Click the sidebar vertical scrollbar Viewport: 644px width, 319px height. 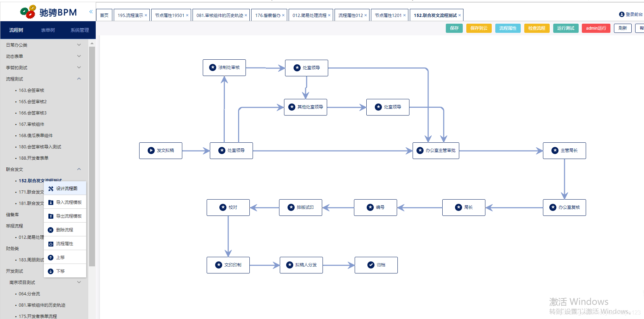coord(92,156)
